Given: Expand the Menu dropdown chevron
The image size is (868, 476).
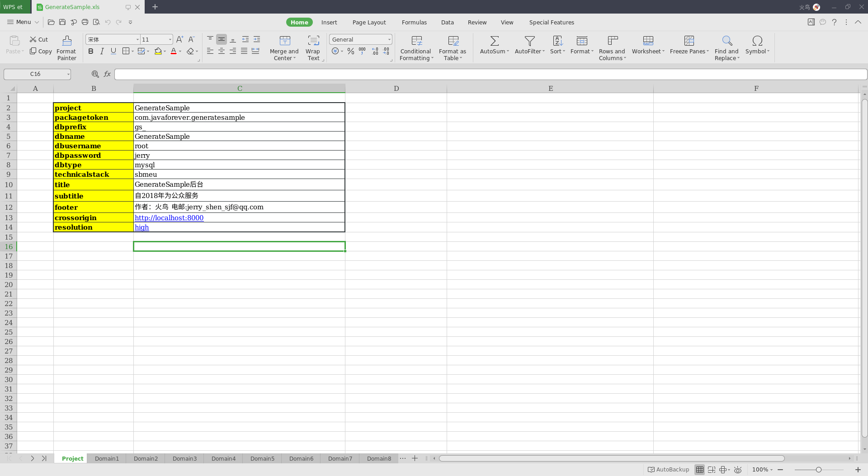Looking at the screenshot, I should coord(37,22).
